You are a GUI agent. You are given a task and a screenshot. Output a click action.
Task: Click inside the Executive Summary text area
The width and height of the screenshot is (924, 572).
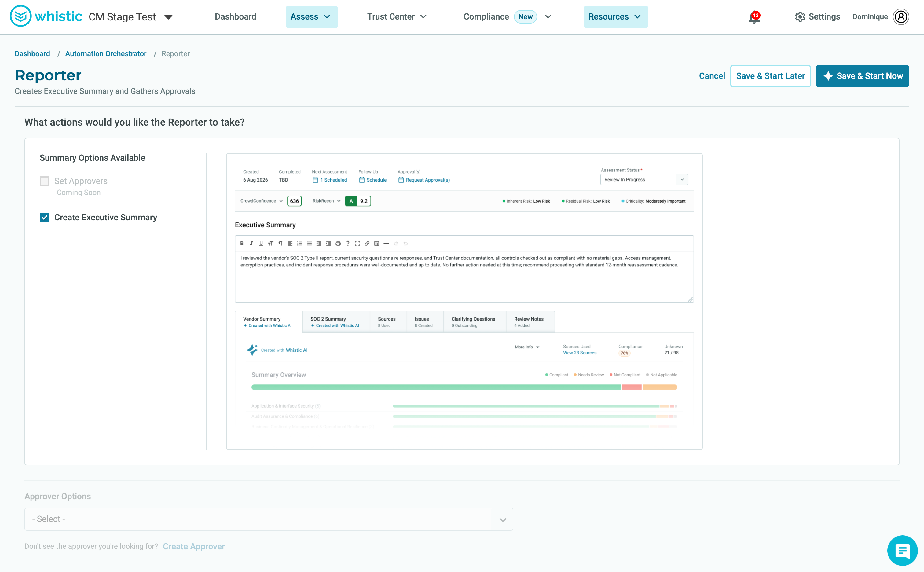click(x=464, y=277)
